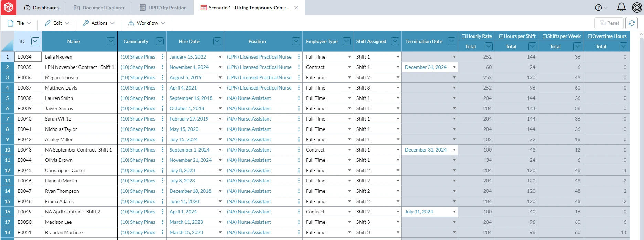Screen dimensions: 644x240
Task: Open the Termination Date column filter
Action: tap(451, 41)
